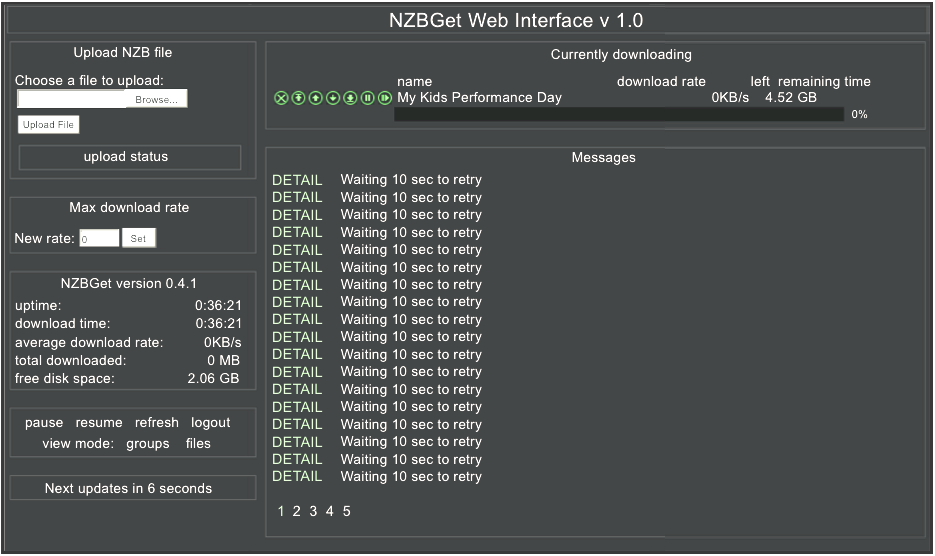Click the remaining time column header

tap(824, 82)
